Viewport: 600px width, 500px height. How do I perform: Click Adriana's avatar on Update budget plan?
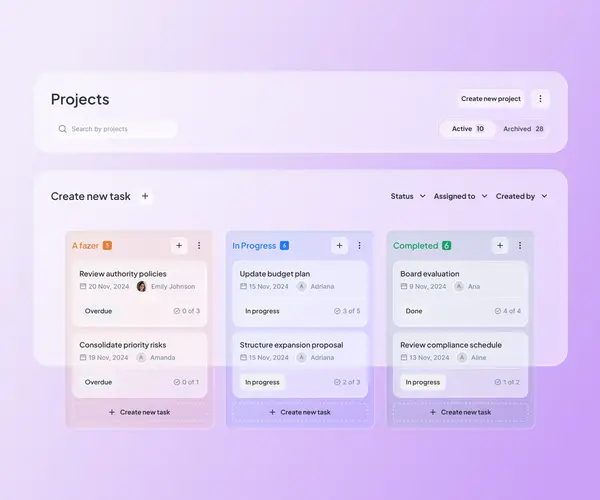click(x=302, y=286)
